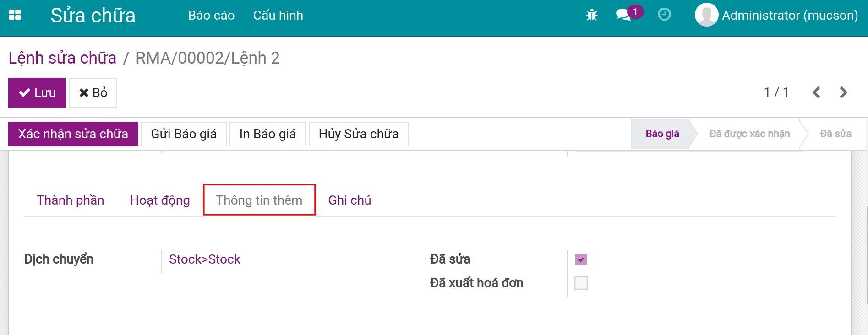Click the Dịch chuyển field label
This screenshot has width=868, height=335.
coord(59,259)
